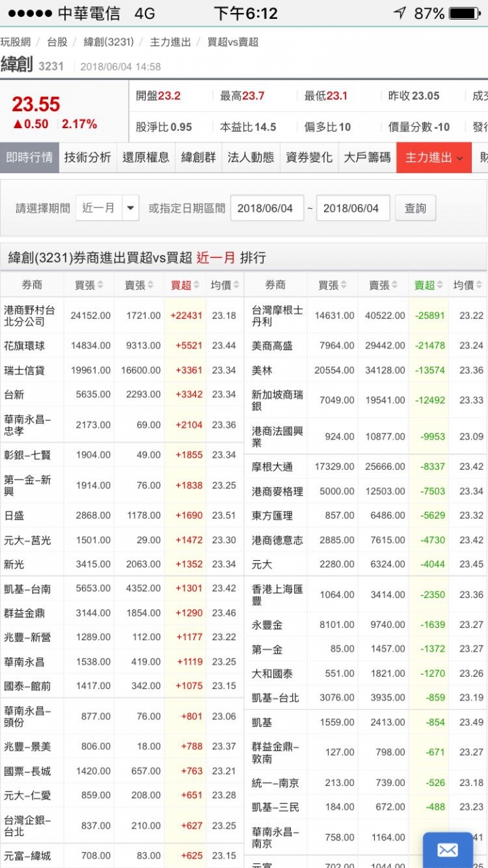Click the +22431 net buy value
Screen dimensions: 488x868
click(x=186, y=316)
